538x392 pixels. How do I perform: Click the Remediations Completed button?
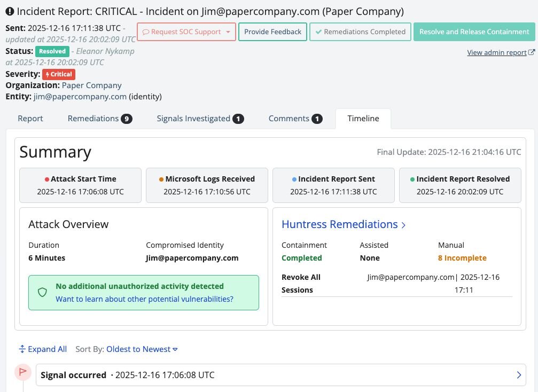(x=360, y=32)
